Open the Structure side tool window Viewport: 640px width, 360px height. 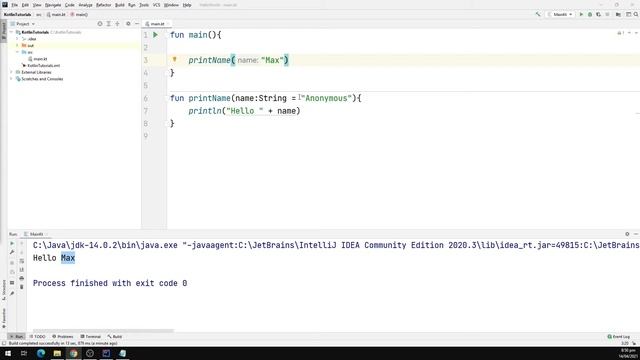pyautogui.click(x=4, y=290)
